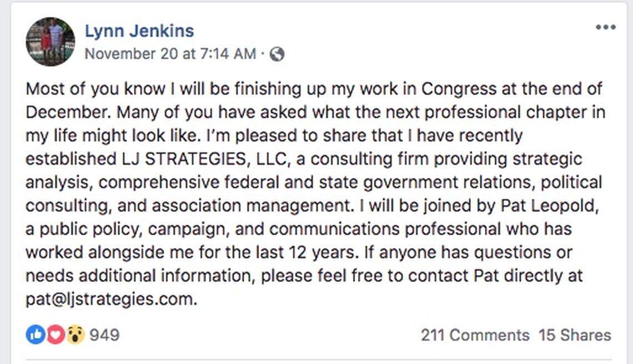Open the November 20 at 7:14 AM timestamp
633x364 pixels.
[170, 54]
